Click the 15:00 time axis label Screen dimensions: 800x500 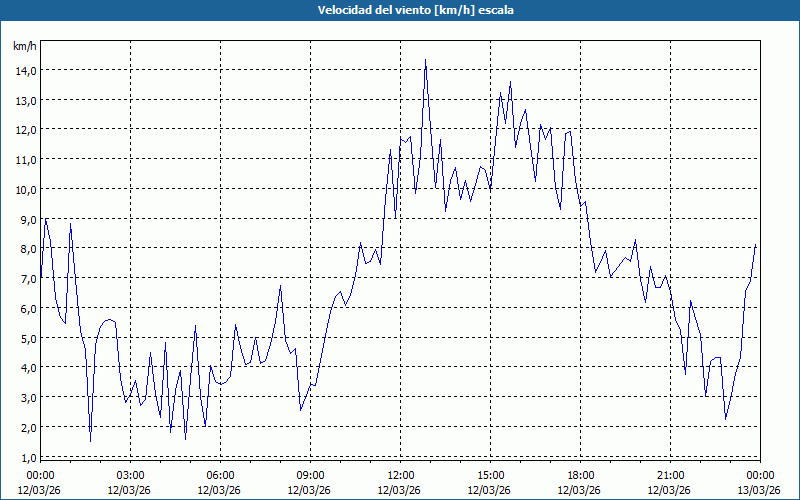pyautogui.click(x=490, y=476)
